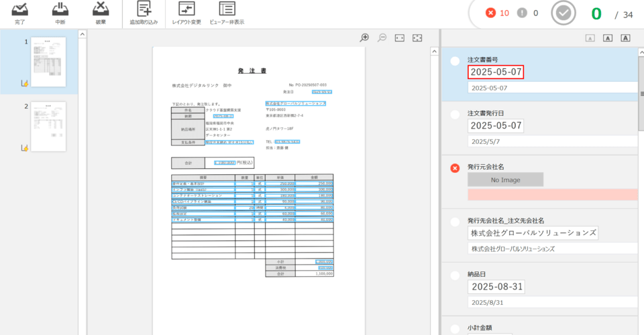644x335 pixels.
Task: Click the gray warning count icon
Action: 522,13
